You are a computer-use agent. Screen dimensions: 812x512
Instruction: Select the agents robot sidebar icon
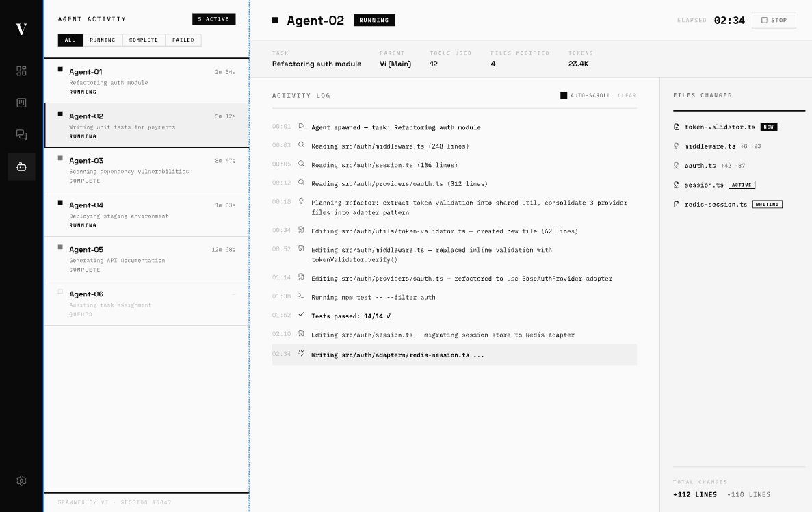click(21, 167)
